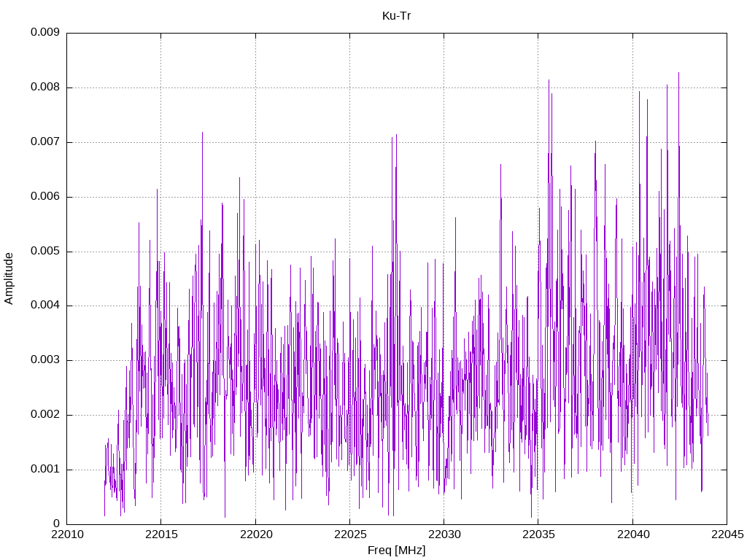The image size is (747, 560).
Task: Click the 0.005 y-axis tick label
Action: pyautogui.click(x=44, y=252)
